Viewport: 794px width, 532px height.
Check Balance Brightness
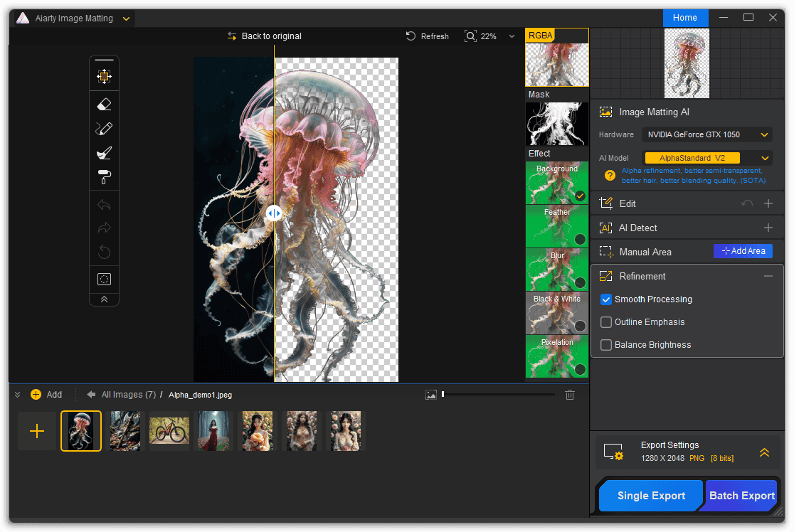coord(606,345)
